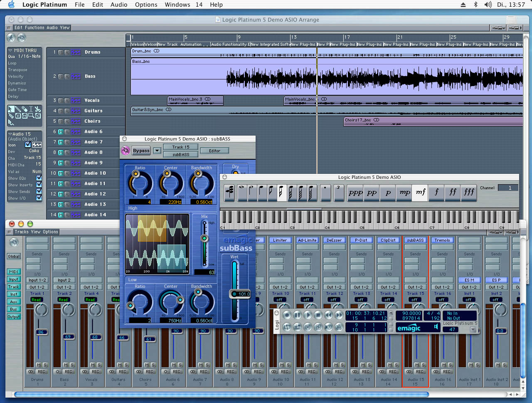
Task: Click the Bluetooth icon in macOS menu bar
Action: pyautogui.click(x=475, y=5)
